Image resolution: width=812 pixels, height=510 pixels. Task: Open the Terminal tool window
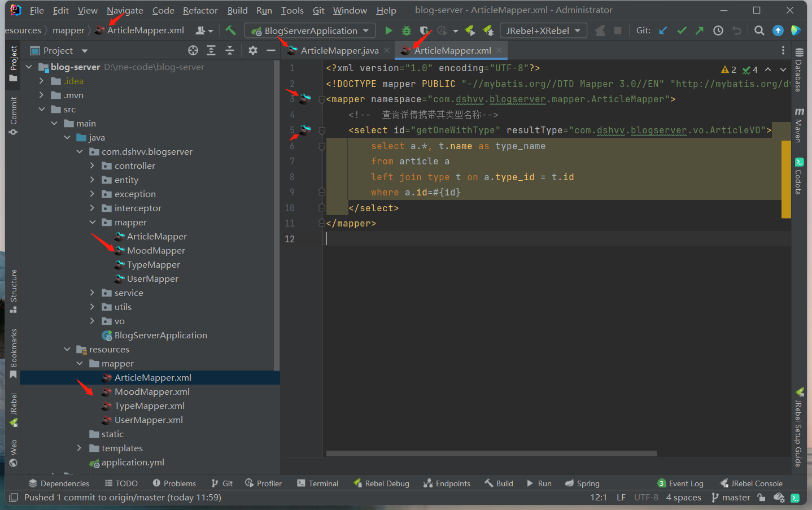317,483
